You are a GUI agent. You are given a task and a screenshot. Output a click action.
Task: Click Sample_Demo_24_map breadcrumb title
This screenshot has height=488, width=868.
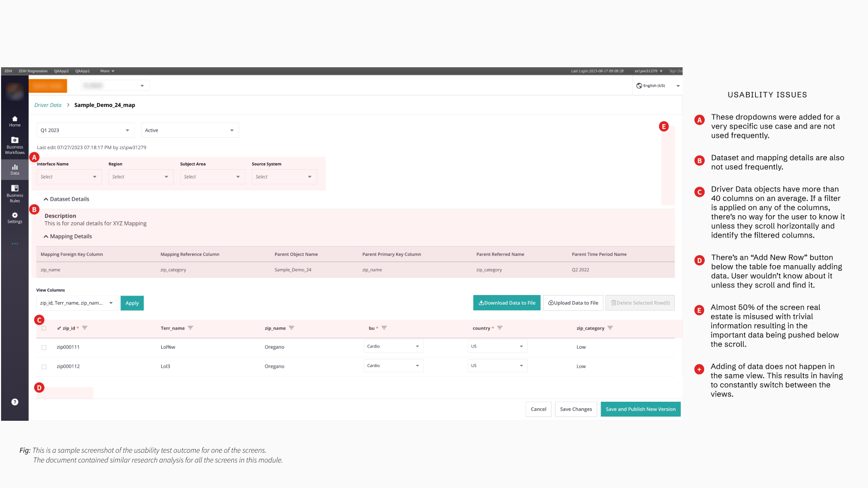pyautogui.click(x=105, y=105)
